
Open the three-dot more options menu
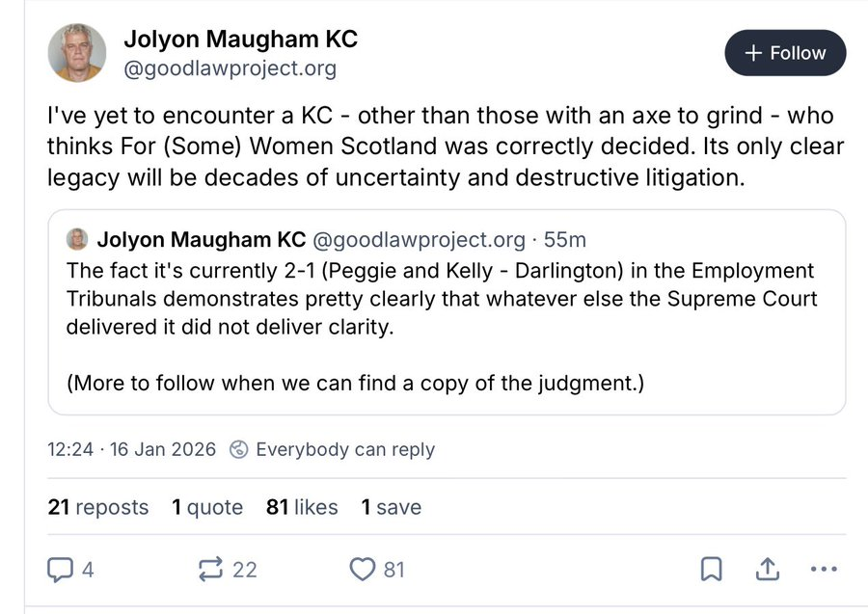(x=824, y=570)
